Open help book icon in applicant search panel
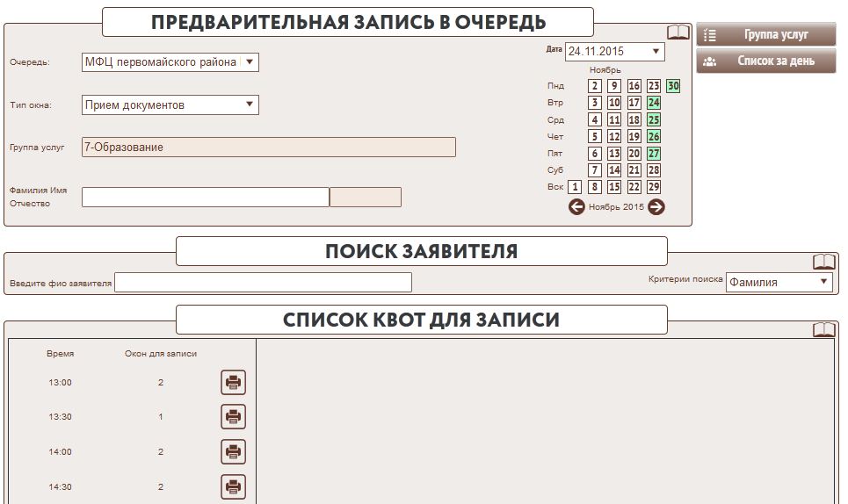Viewport: 848px width, 504px height. coord(823,262)
